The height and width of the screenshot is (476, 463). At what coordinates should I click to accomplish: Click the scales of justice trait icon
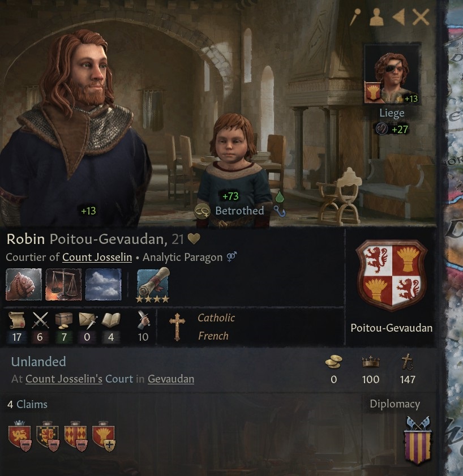(x=63, y=284)
